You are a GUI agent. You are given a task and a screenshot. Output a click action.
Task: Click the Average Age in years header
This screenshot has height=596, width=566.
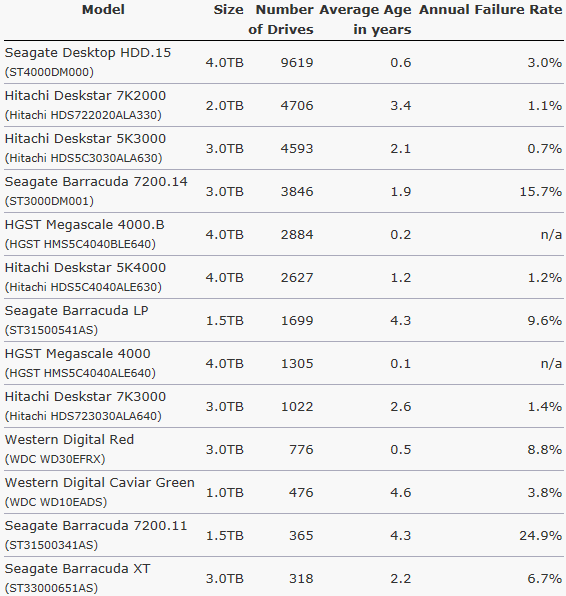[x=365, y=19]
